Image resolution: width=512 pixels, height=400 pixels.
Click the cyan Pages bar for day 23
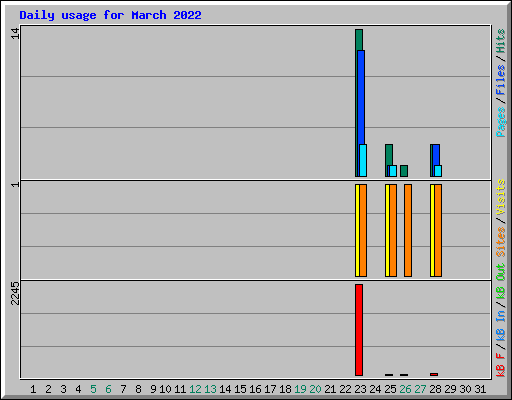coord(363,160)
